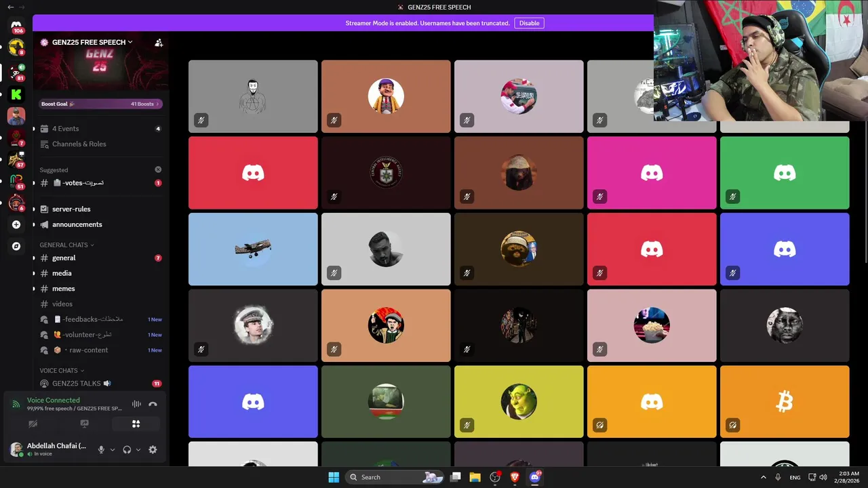Open the raw-content forum channel

[x=100, y=350]
